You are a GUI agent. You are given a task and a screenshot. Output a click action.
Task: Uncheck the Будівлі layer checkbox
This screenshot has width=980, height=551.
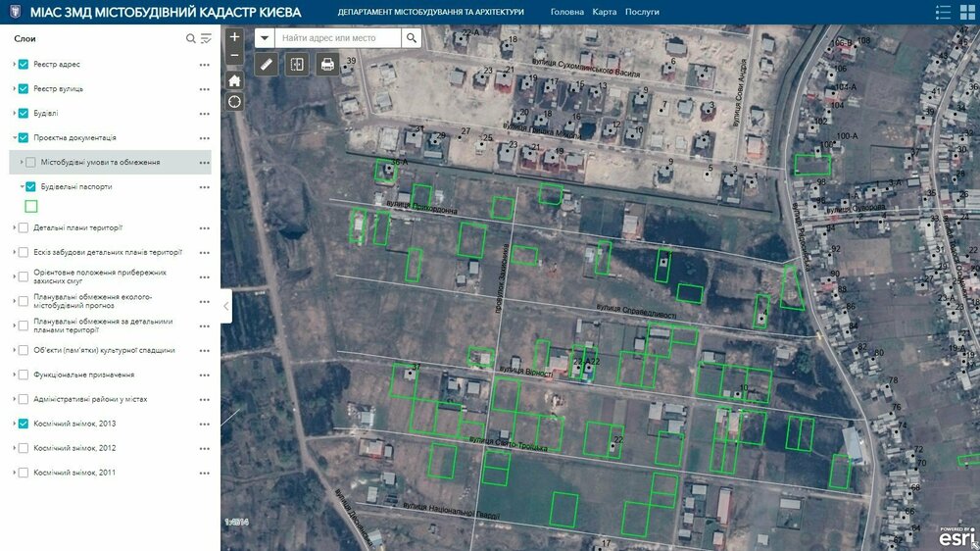pos(24,113)
